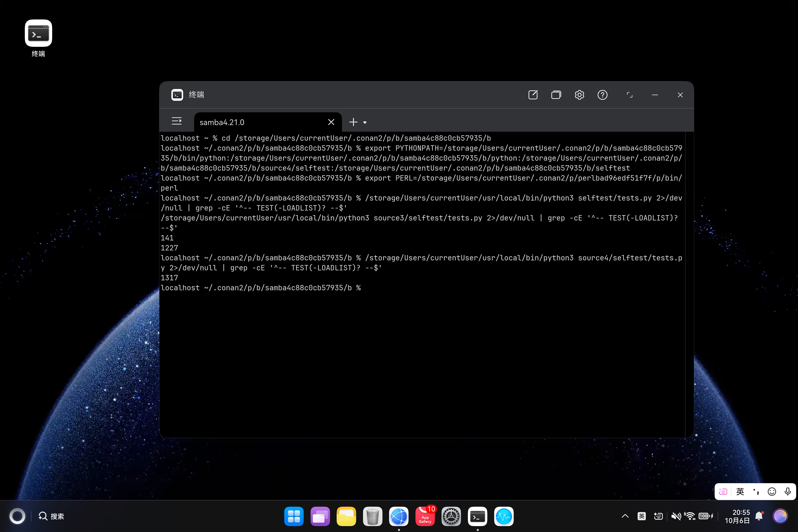Click the 搜索 search button in taskbar
Screen dimensions: 798x532
(x=51, y=516)
